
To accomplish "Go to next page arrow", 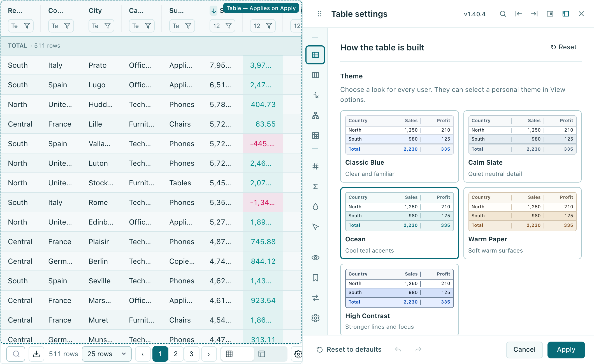I will [209, 354].
